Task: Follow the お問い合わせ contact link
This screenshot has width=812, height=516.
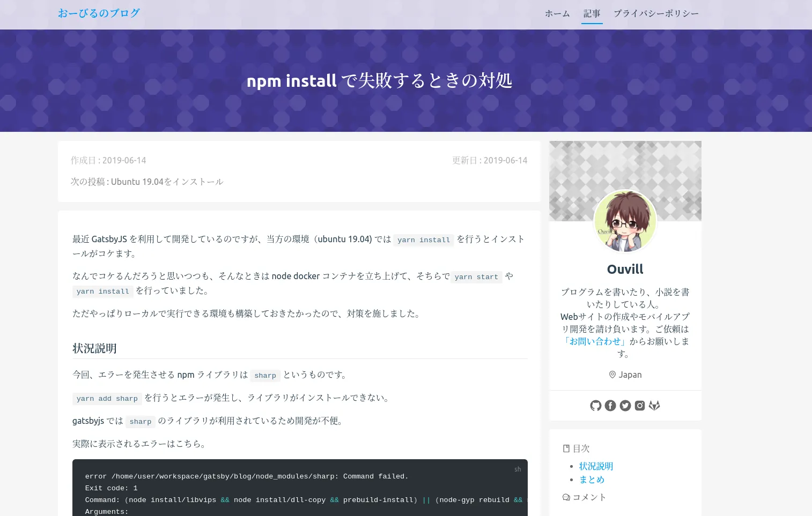Action: pos(595,341)
